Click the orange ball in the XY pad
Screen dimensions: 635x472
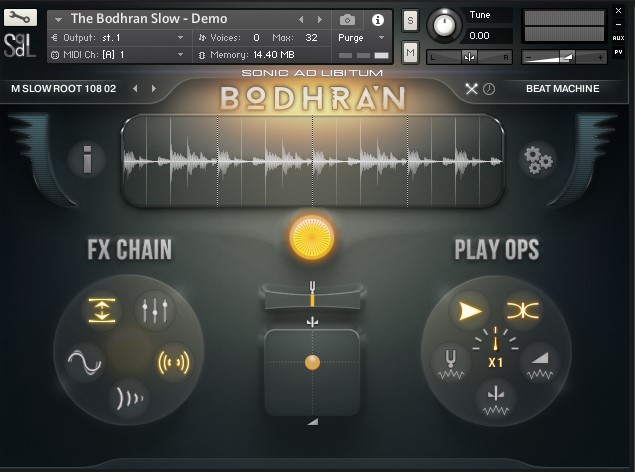312,362
